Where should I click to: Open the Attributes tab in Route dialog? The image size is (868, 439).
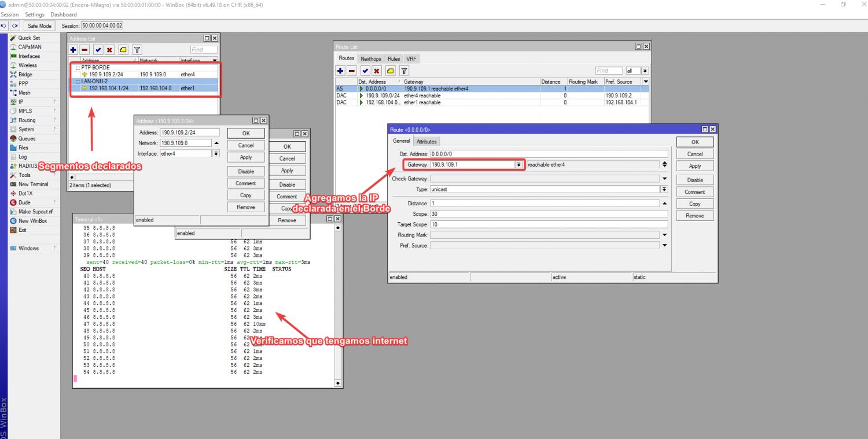(427, 142)
